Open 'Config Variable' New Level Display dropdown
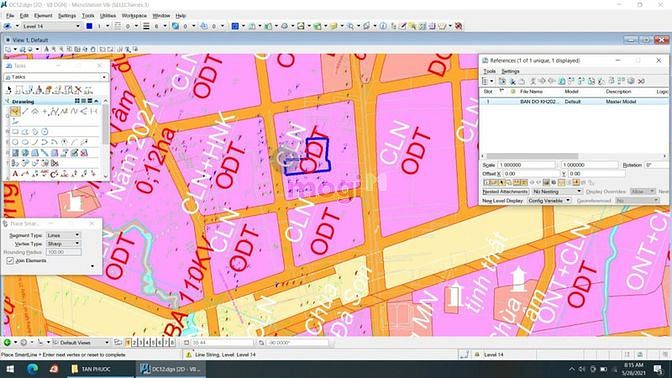672x378 pixels. pos(549,201)
